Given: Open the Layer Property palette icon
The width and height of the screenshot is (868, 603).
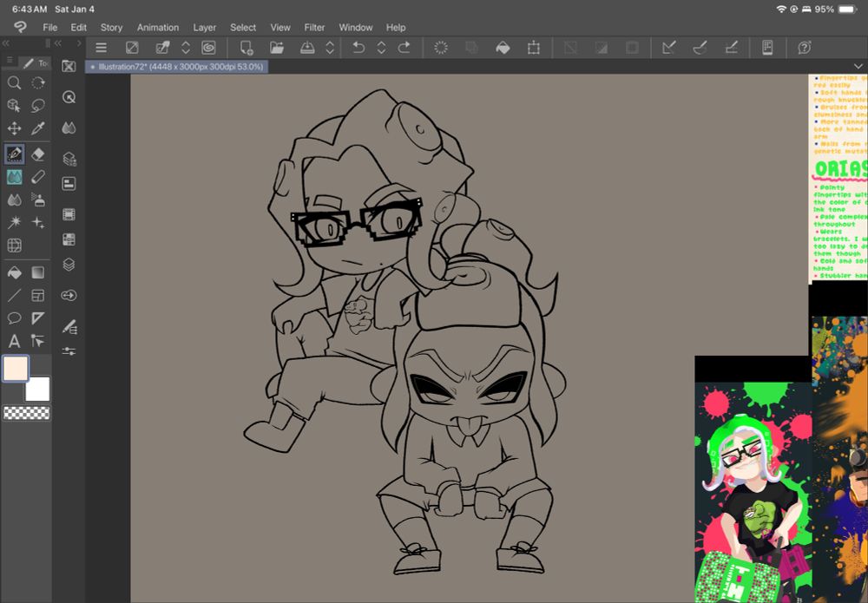Looking at the screenshot, I should tap(69, 184).
